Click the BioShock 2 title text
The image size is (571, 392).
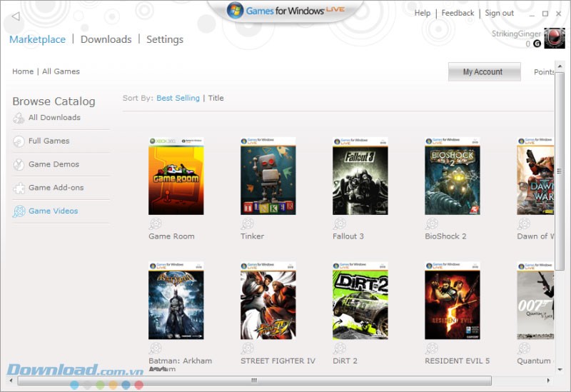click(x=445, y=236)
